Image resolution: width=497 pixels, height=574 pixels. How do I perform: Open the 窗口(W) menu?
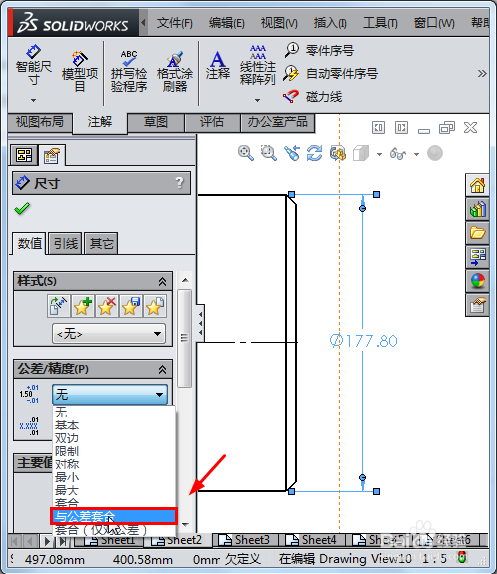pyautogui.click(x=434, y=23)
